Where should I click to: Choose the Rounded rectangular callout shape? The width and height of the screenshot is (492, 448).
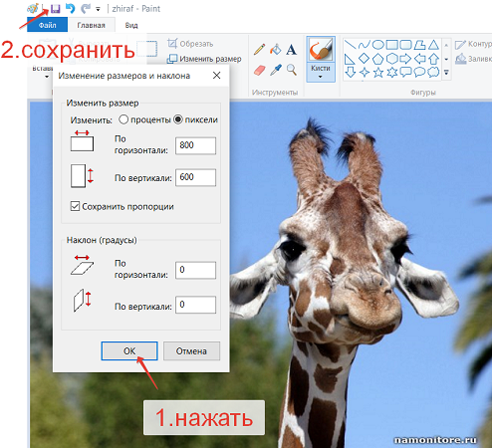click(406, 72)
